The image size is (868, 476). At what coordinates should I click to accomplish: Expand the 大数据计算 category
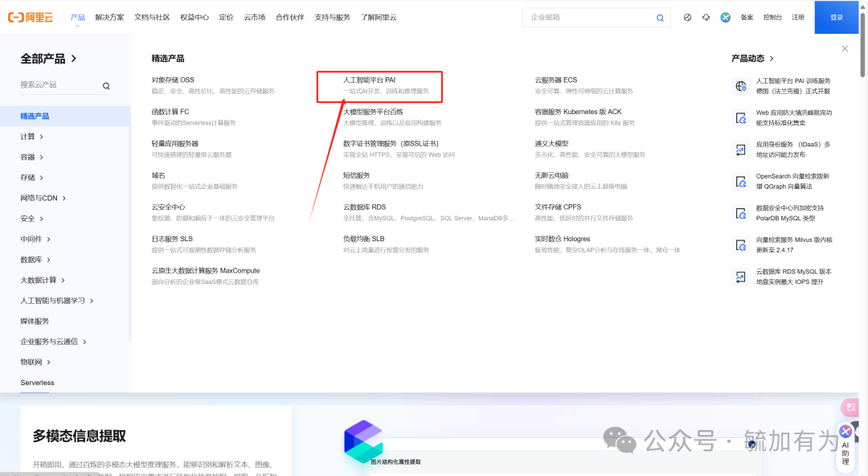tap(63, 281)
